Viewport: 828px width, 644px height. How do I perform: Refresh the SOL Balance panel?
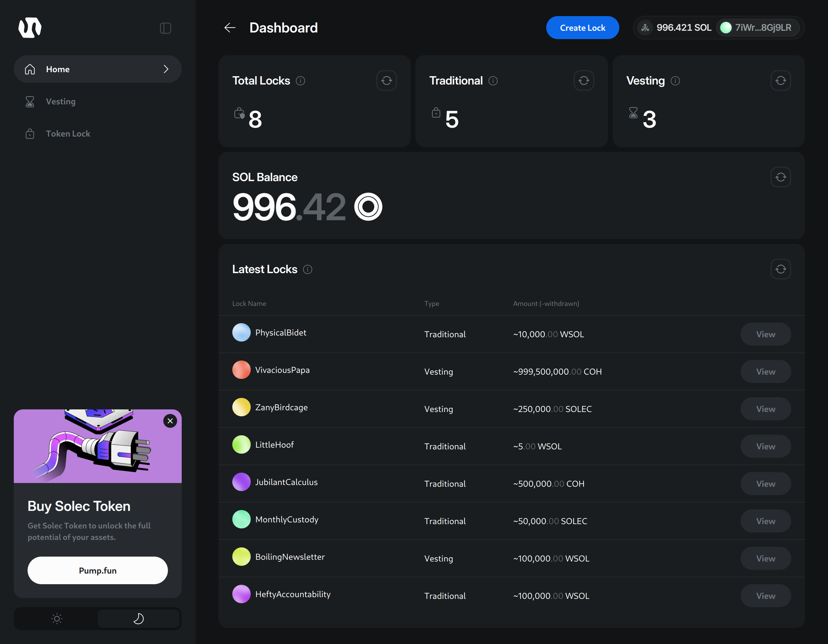pyautogui.click(x=780, y=177)
